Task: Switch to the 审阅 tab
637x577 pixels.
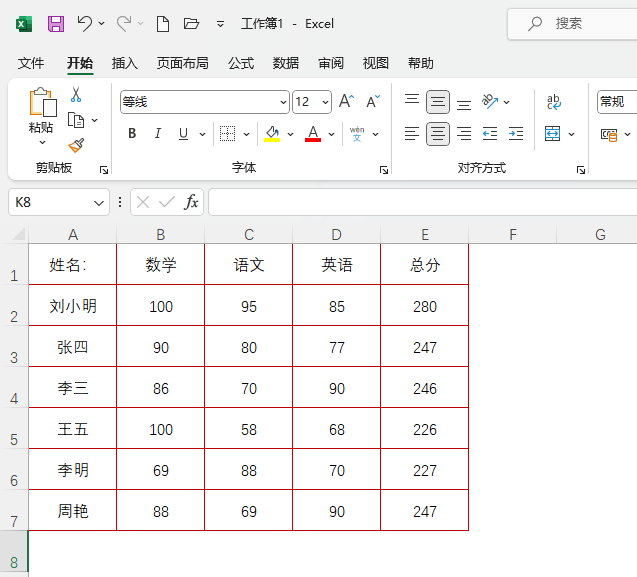Action: click(331, 63)
